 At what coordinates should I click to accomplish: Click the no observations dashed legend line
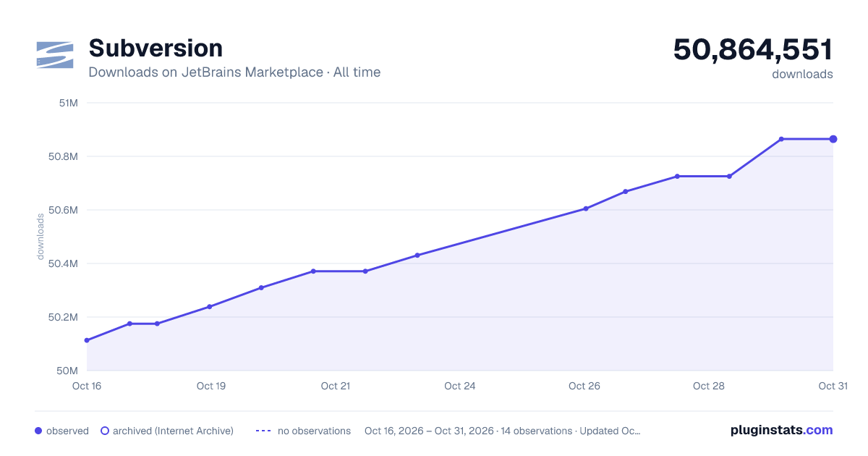point(263,431)
